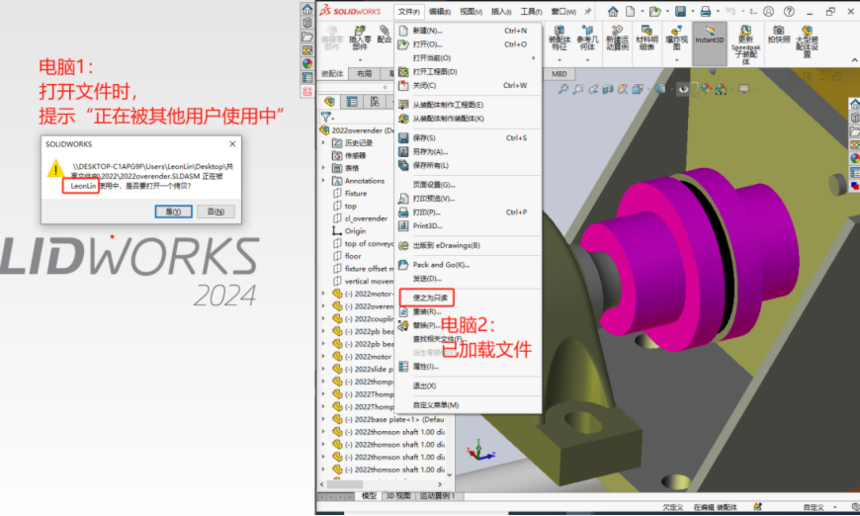Screen dimensions: 860x516
Task: Click Reference Geometry (参考几何体) tool
Action: (x=588, y=38)
